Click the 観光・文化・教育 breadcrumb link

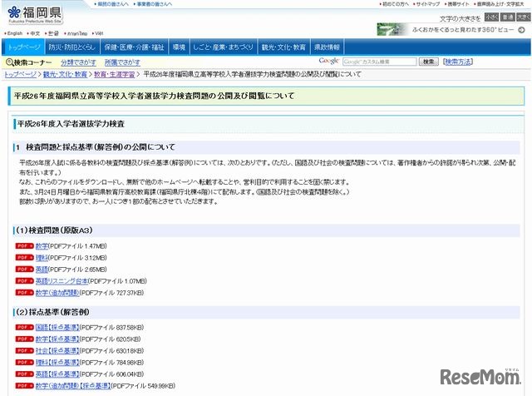click(65, 74)
